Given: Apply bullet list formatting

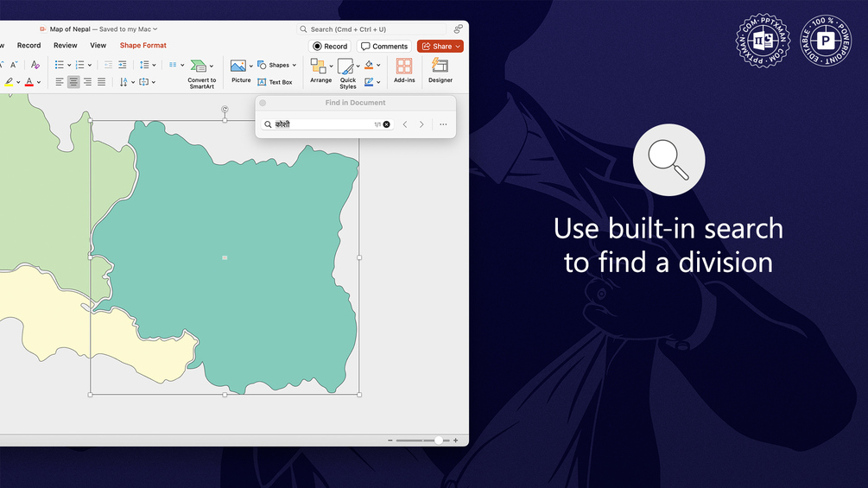Looking at the screenshot, I should [x=60, y=65].
